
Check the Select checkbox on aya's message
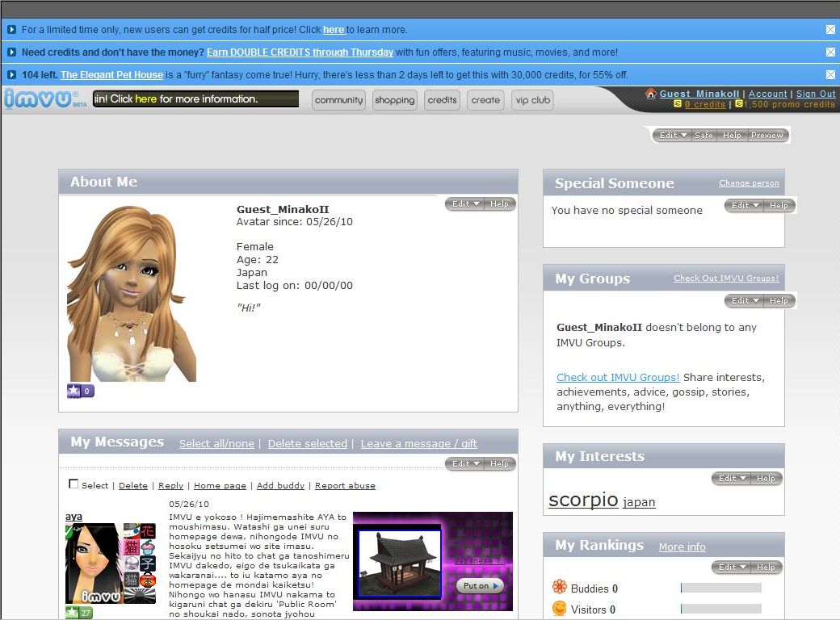pyautogui.click(x=74, y=484)
